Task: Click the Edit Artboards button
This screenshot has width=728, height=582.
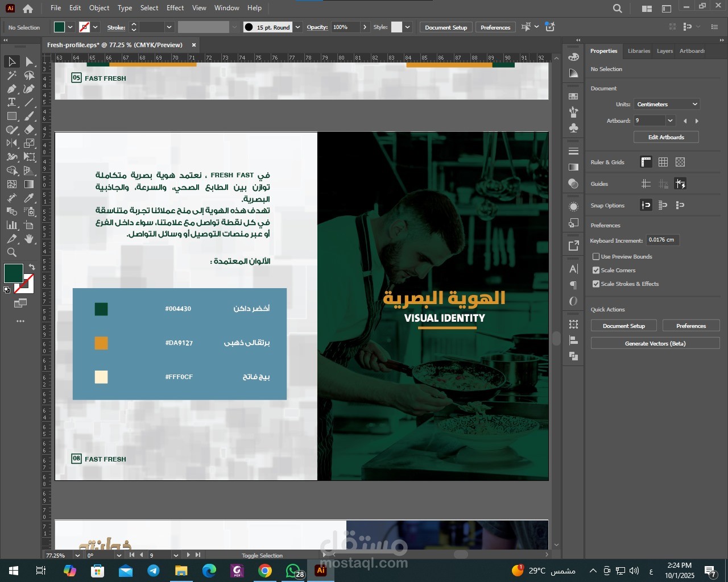Action: (666, 137)
